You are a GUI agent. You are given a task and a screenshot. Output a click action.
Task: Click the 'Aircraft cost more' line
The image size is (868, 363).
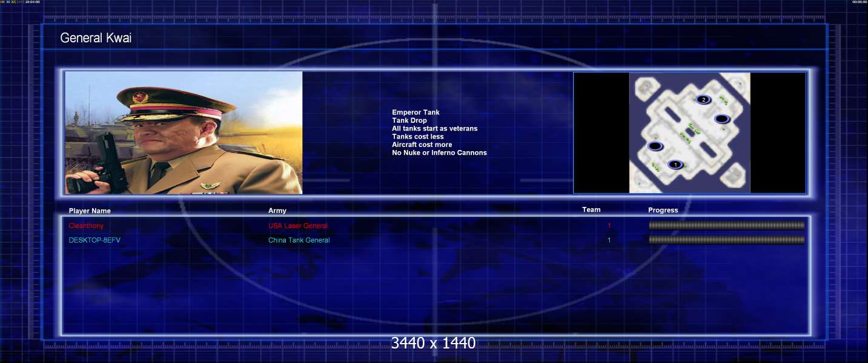coord(422,145)
